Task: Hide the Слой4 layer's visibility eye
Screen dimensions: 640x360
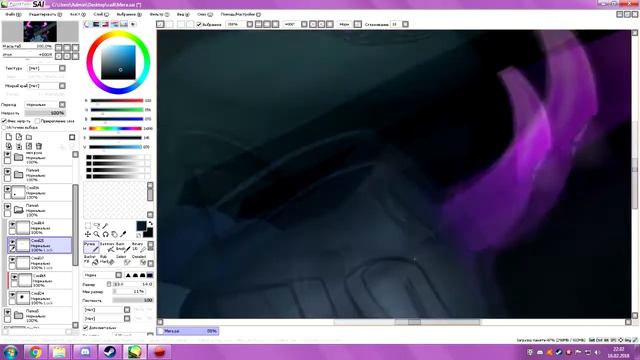Action: click(x=12, y=224)
